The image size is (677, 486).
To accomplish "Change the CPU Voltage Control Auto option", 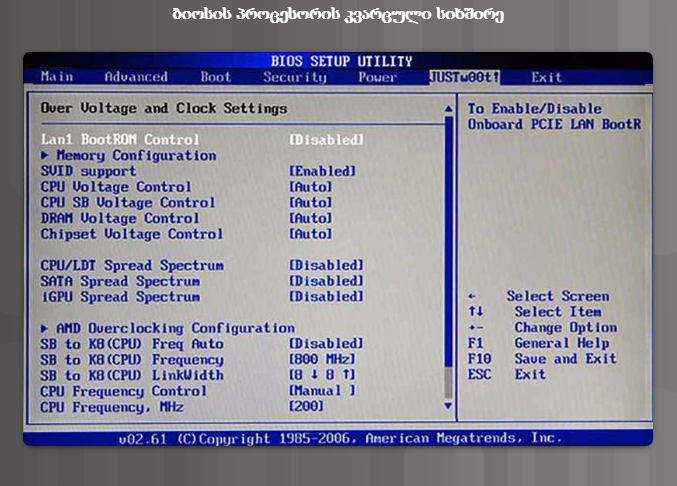I will point(310,187).
